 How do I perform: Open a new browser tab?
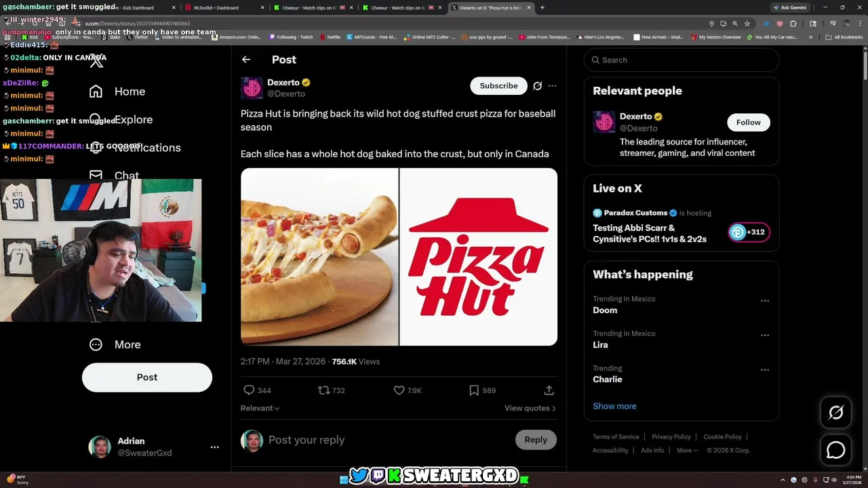coord(542,7)
